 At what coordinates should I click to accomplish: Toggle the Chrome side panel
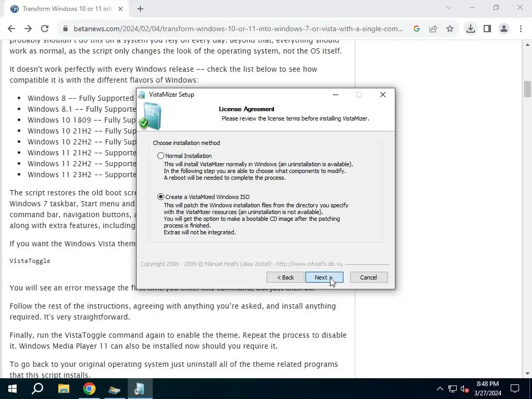(487, 29)
